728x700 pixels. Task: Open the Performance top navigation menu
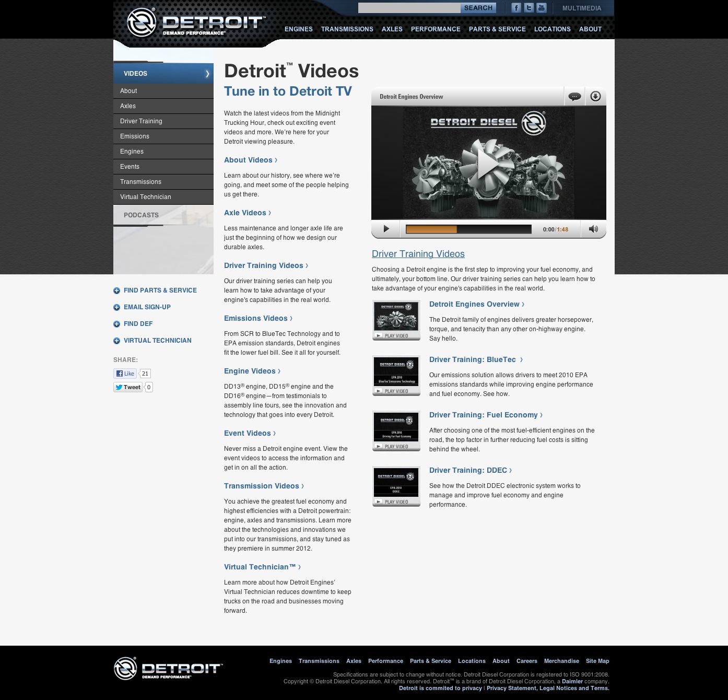coord(436,29)
